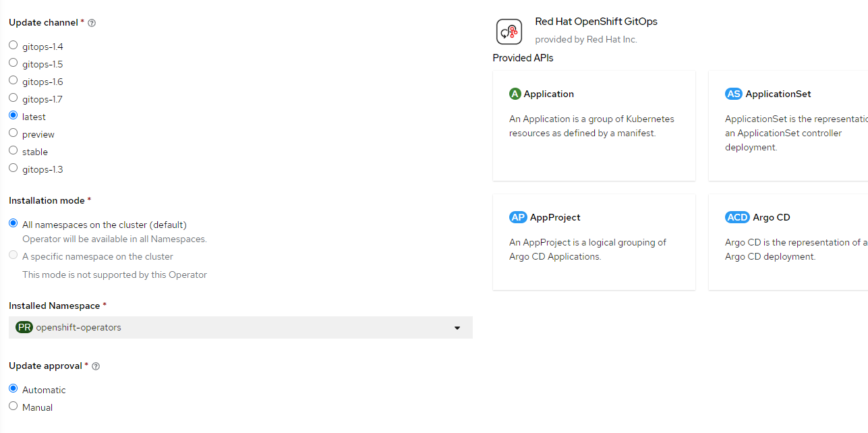Select the gitops-1.4 update channel
The image size is (868, 433).
click(13, 45)
